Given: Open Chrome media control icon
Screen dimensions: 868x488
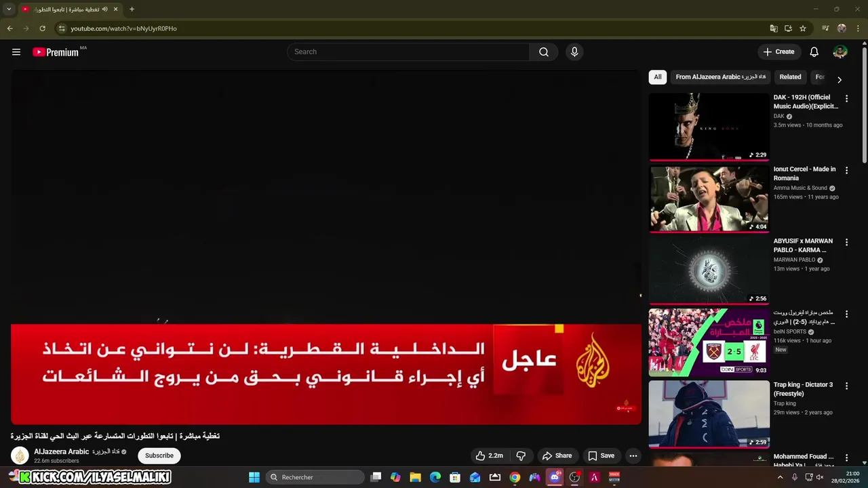Looking at the screenshot, I should click(x=825, y=28).
